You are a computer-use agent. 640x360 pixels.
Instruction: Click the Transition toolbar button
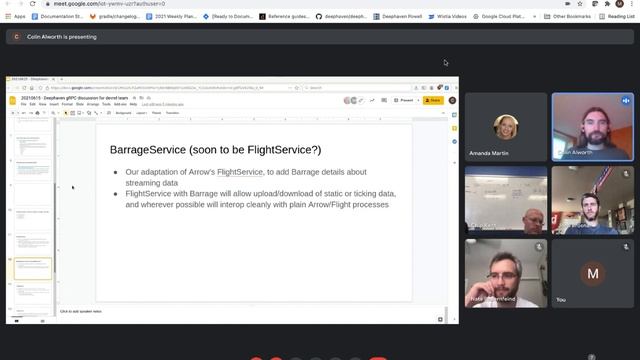[x=172, y=113]
